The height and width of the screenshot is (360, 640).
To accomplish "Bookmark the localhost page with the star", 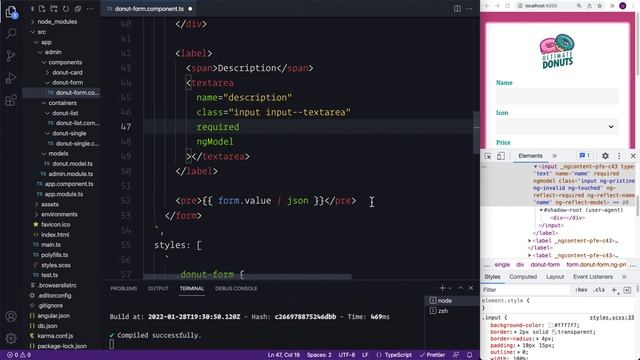I will (600, 6).
